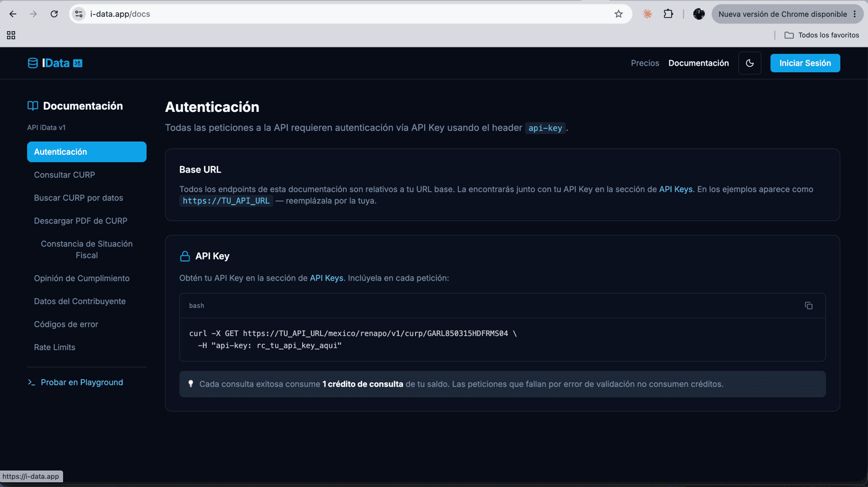Open Constancia de Situación Fiscal section
868x487 pixels.
(87, 250)
